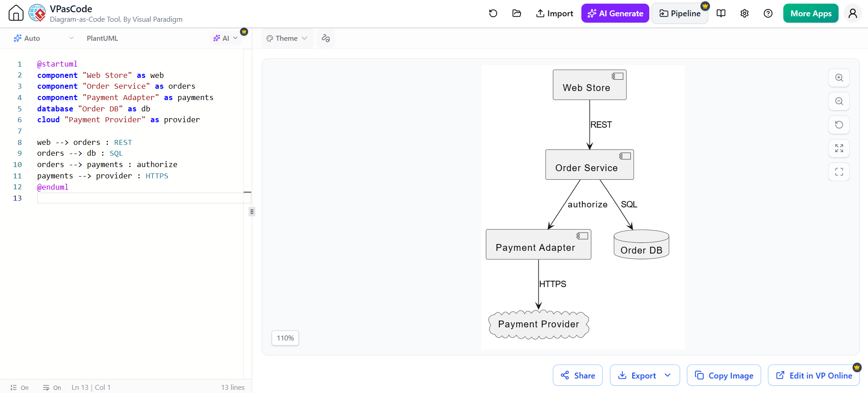Open the Pipeline button
Viewport: 868px width, 393px height.
tap(680, 13)
